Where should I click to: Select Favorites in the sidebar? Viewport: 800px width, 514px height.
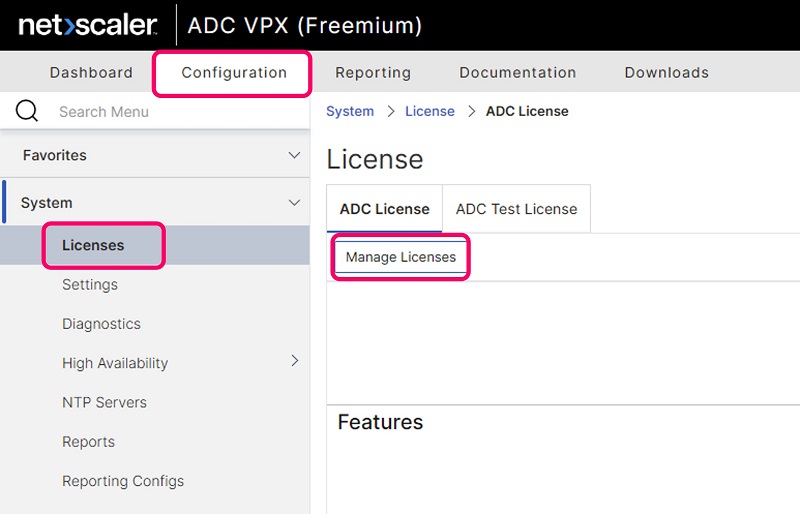[55, 155]
